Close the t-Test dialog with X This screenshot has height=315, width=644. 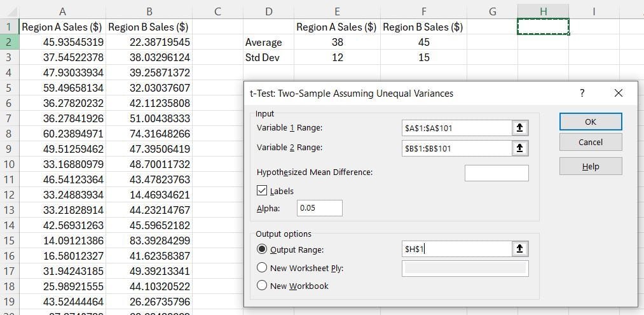[x=619, y=93]
